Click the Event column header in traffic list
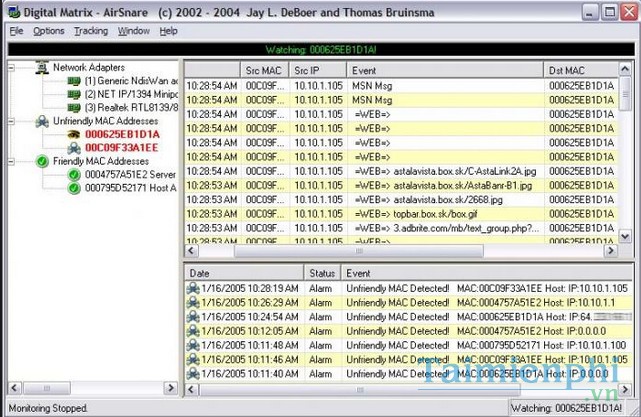Viewport: 641px width, 417px height. click(x=445, y=70)
